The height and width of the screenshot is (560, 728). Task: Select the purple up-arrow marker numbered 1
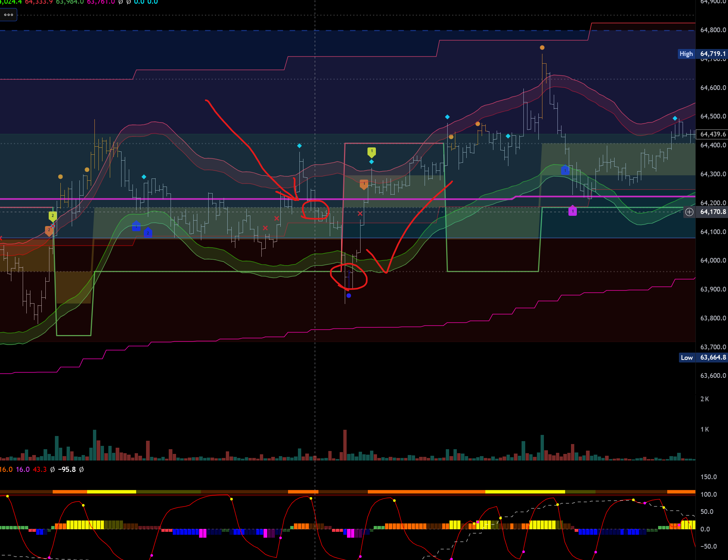click(572, 211)
